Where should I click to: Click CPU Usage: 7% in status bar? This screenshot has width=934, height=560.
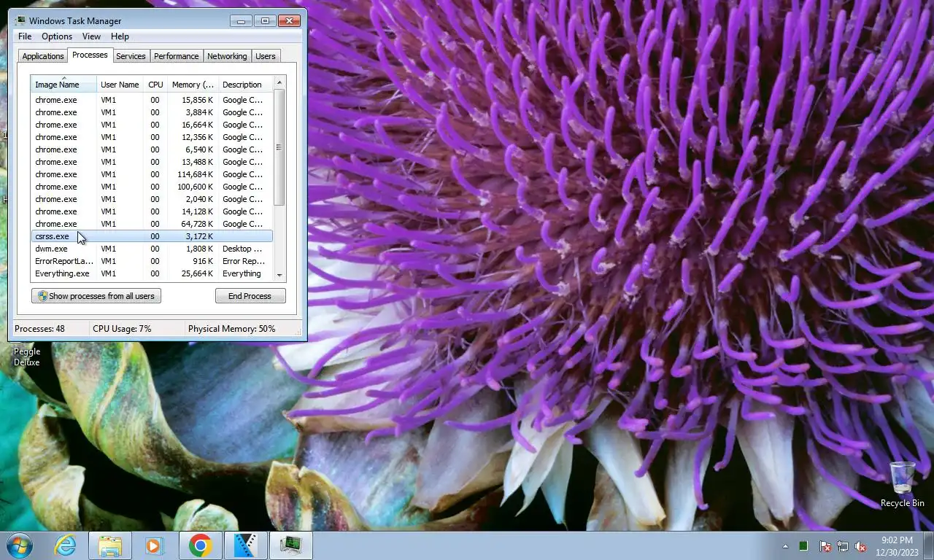[122, 329]
